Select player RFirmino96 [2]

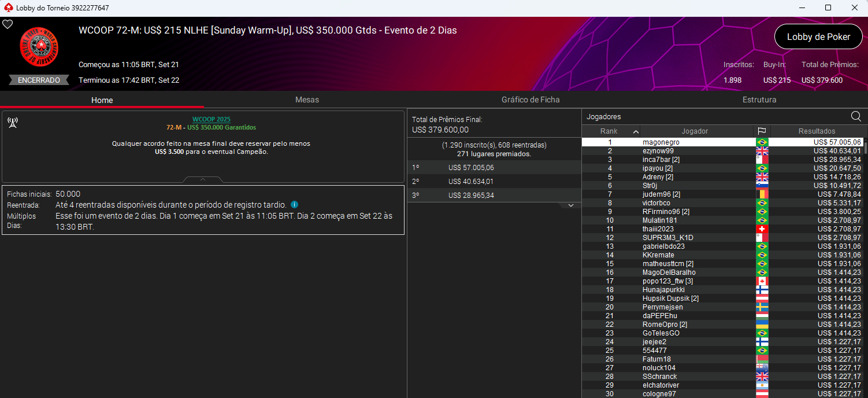point(722,212)
